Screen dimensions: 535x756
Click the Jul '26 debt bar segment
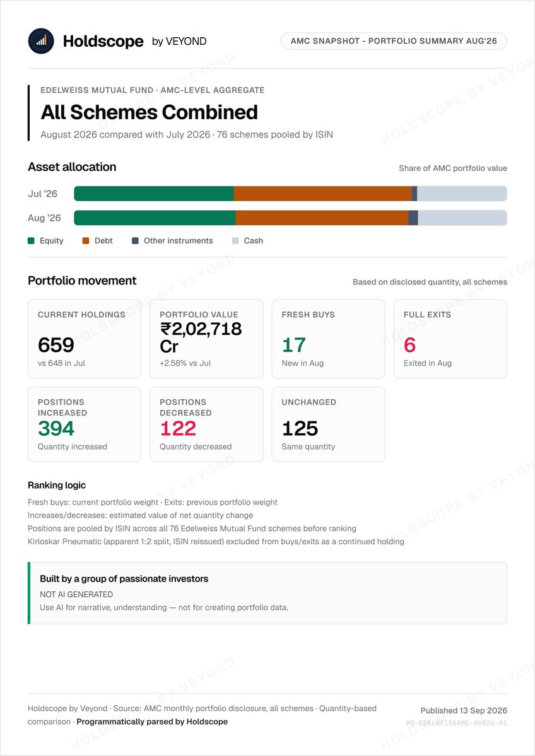click(323, 194)
